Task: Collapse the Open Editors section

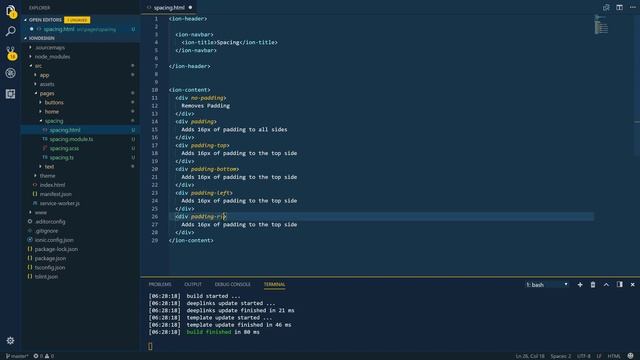Action: [x=25, y=20]
